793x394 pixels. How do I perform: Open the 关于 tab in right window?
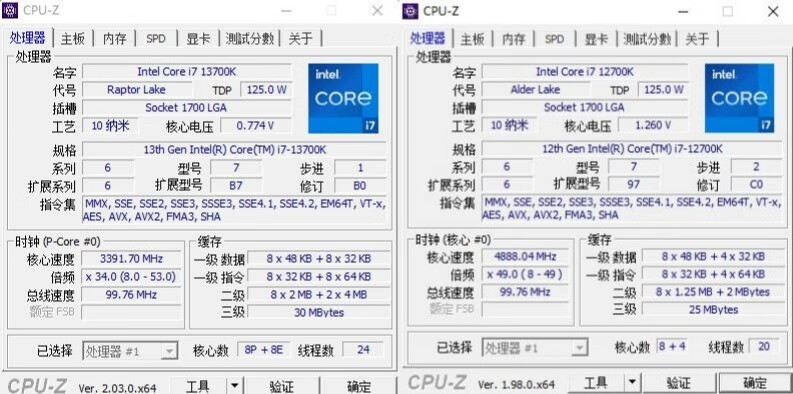(697, 38)
